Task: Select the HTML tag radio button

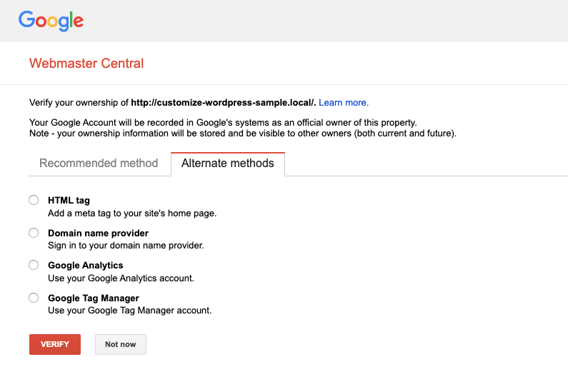Action: (34, 200)
